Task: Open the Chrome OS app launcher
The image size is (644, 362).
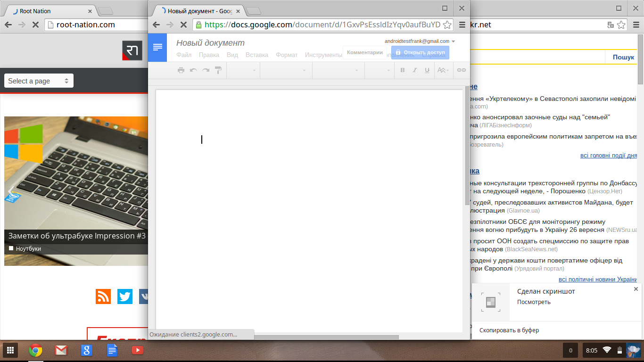Action: click(x=10, y=350)
